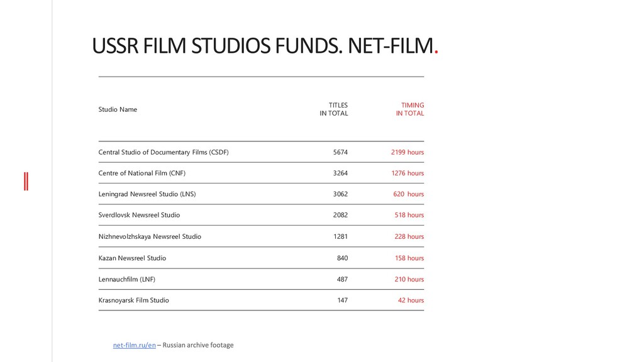This screenshot has width=644, height=362.
Task: Click the Russian archive footage caption
Action: point(198,345)
